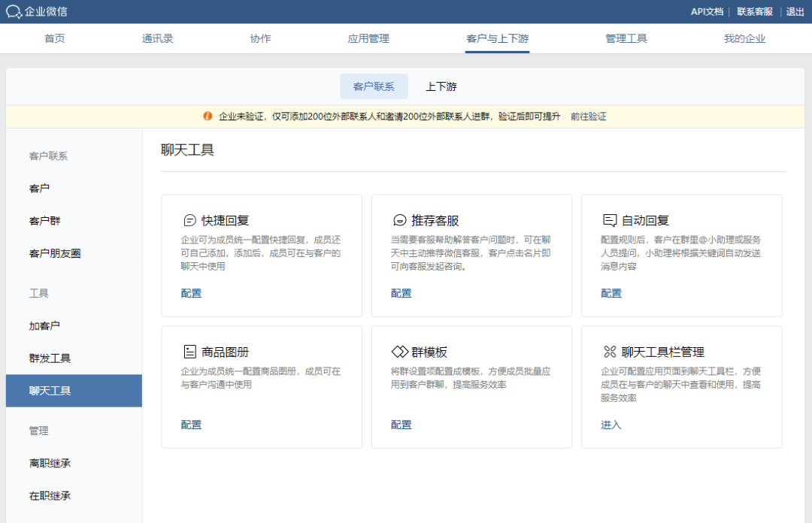Select 群发工具 in the sidebar

click(50, 358)
